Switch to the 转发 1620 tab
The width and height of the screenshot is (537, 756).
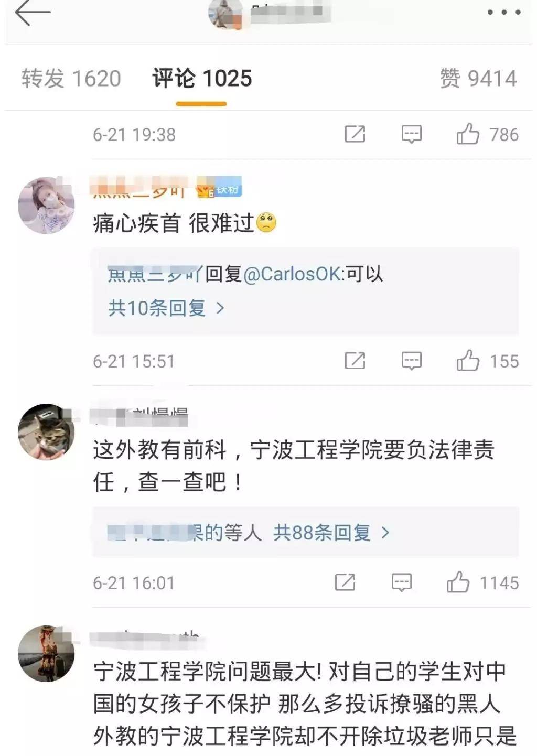coord(71,79)
